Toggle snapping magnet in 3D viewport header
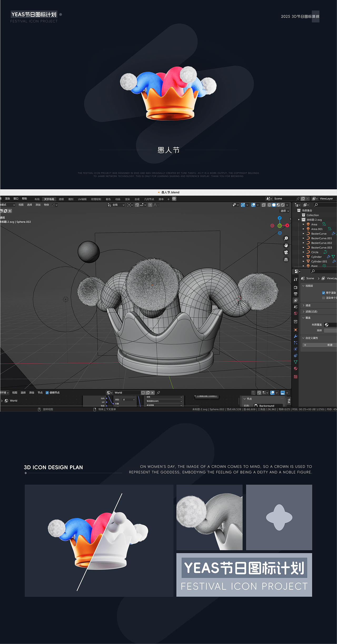The height and width of the screenshot is (644, 337). point(137,205)
